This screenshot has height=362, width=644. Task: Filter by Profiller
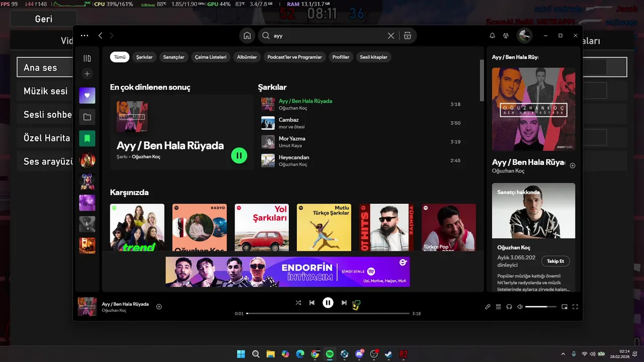coord(341,57)
